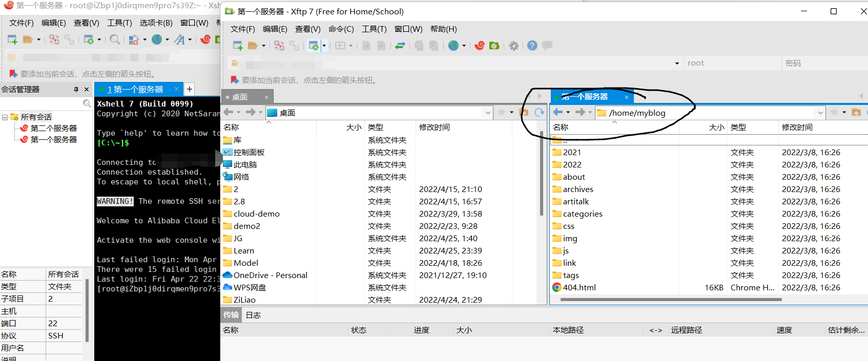Go forward in the remote /home/myblog pane
Screen dimensions: 868x361
click(580, 112)
